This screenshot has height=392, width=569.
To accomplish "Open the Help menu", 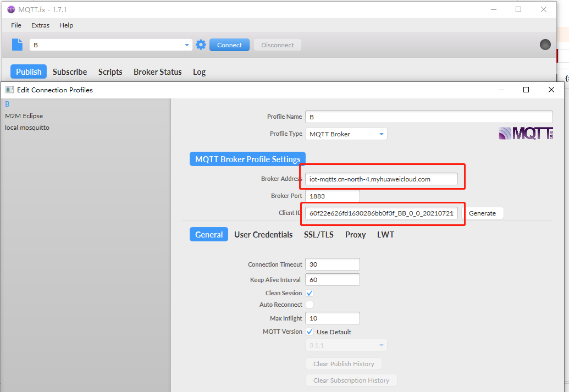I will click(x=67, y=25).
